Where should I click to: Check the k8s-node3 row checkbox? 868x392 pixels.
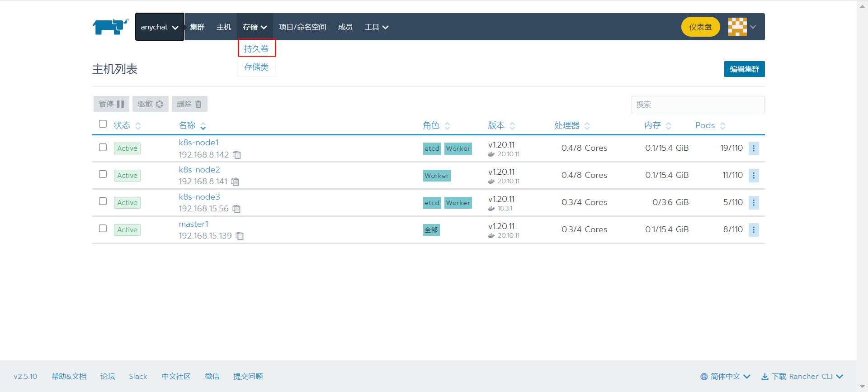(x=103, y=201)
